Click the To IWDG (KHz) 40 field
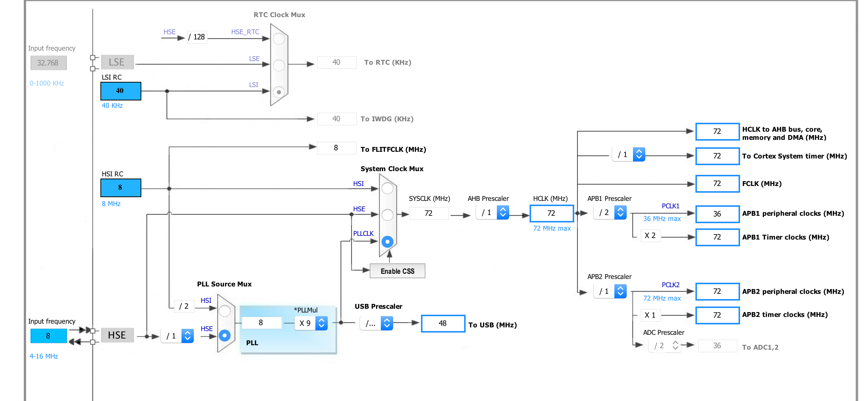 pyautogui.click(x=337, y=119)
